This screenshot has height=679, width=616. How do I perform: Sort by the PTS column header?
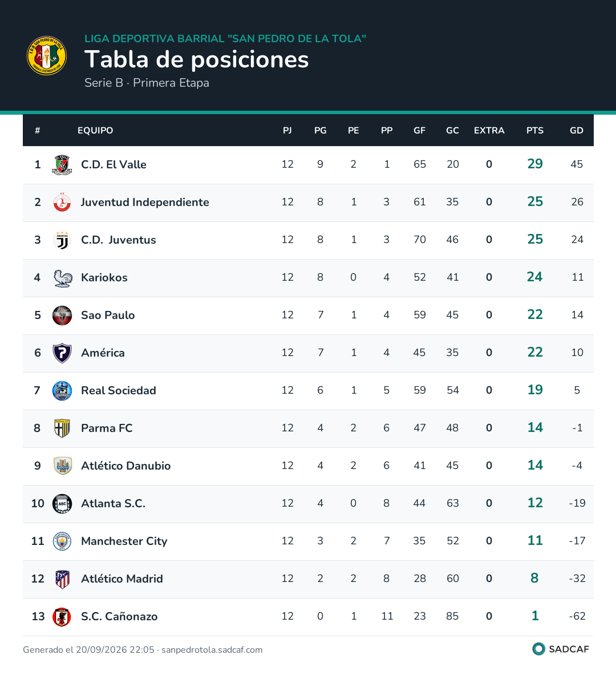534,130
